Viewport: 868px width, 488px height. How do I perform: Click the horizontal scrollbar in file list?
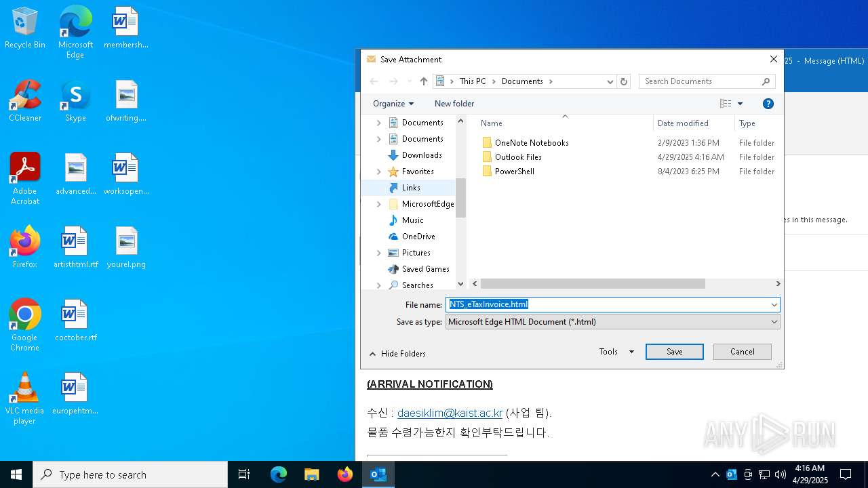tap(593, 284)
